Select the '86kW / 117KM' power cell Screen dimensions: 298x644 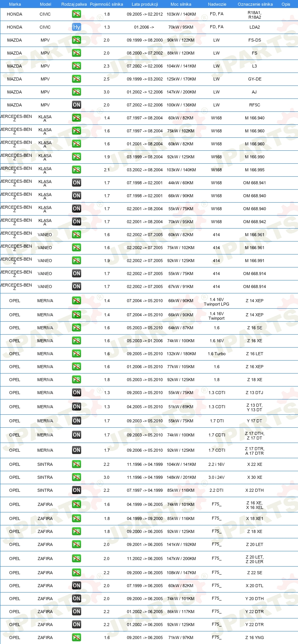tap(181, 612)
